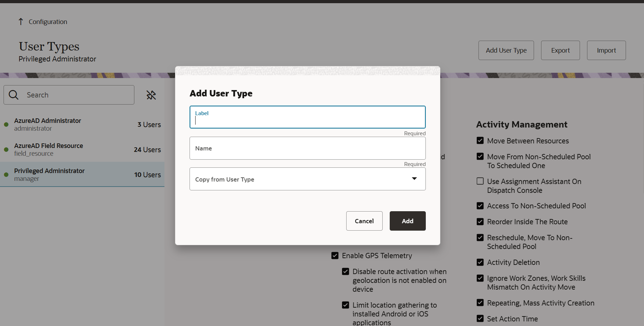Toggle Access To Non-Scheduled Pool checkbox
Screen dimensions: 644x326
[x=480, y=206]
